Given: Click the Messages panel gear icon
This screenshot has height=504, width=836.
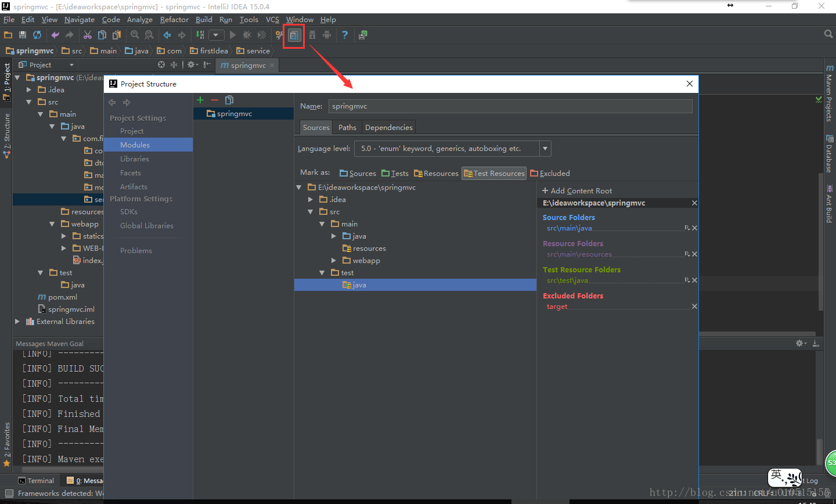Looking at the screenshot, I should (x=801, y=343).
